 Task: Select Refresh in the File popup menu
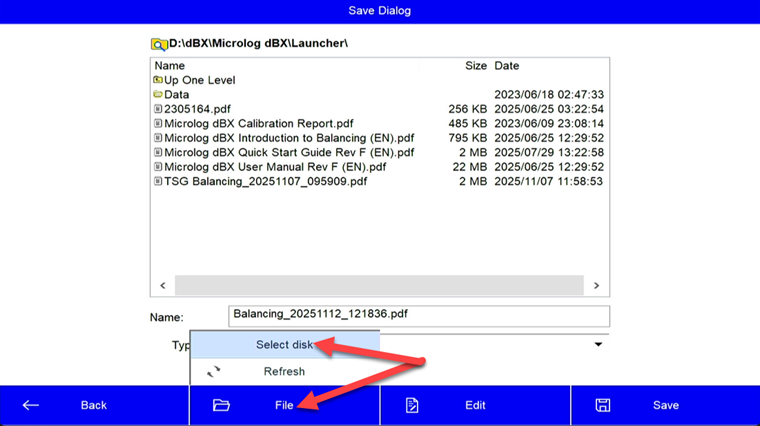tap(284, 371)
